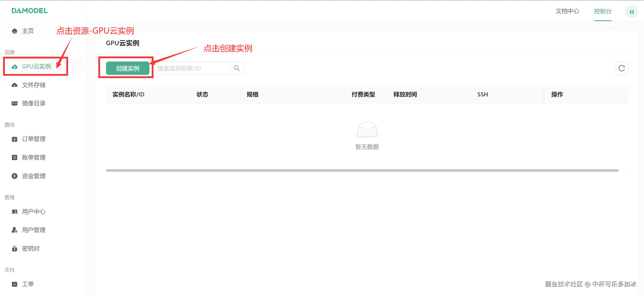Image resolution: width=644 pixels, height=295 pixels.
Task: Click the 资金管理 yen coin icon
Action: pyautogui.click(x=14, y=176)
